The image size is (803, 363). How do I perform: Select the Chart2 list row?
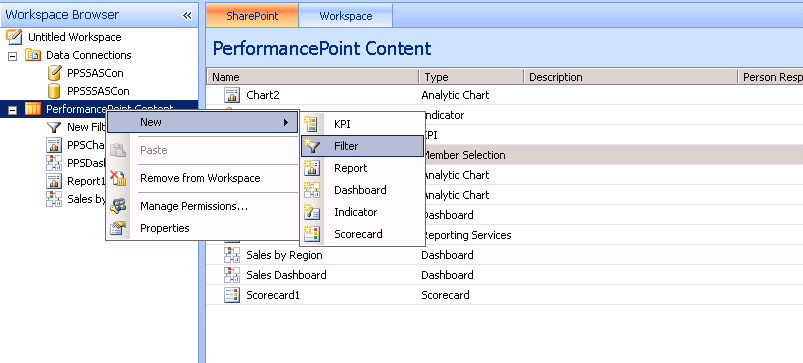coord(504,95)
